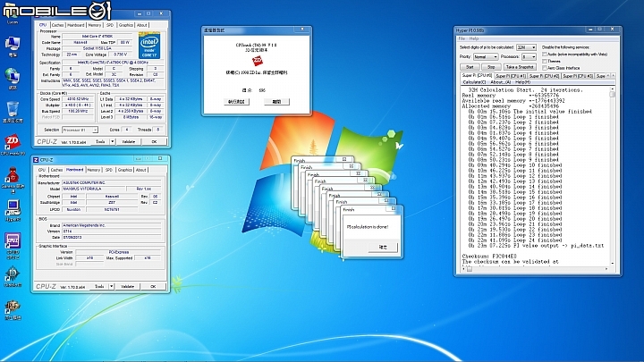This screenshot has height=362, width=644.
Task: Minimize the Hyper PI window
Action: pyautogui.click(x=590, y=29)
